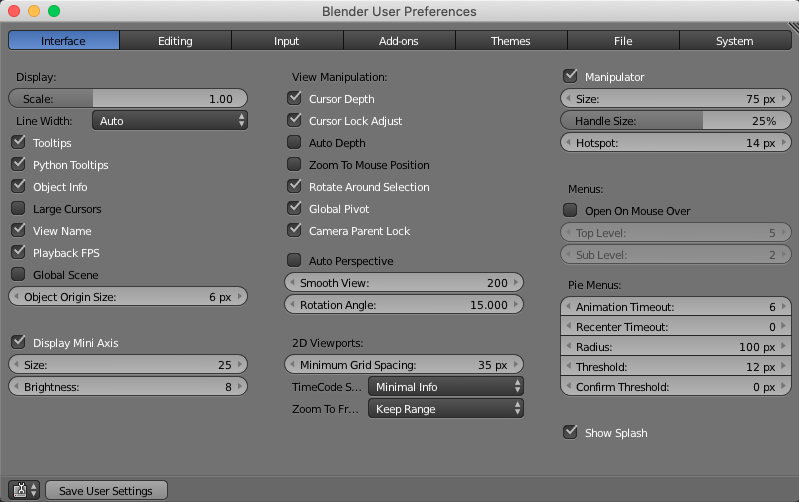Enable Auto Depth
The image size is (799, 502).
[x=294, y=142]
